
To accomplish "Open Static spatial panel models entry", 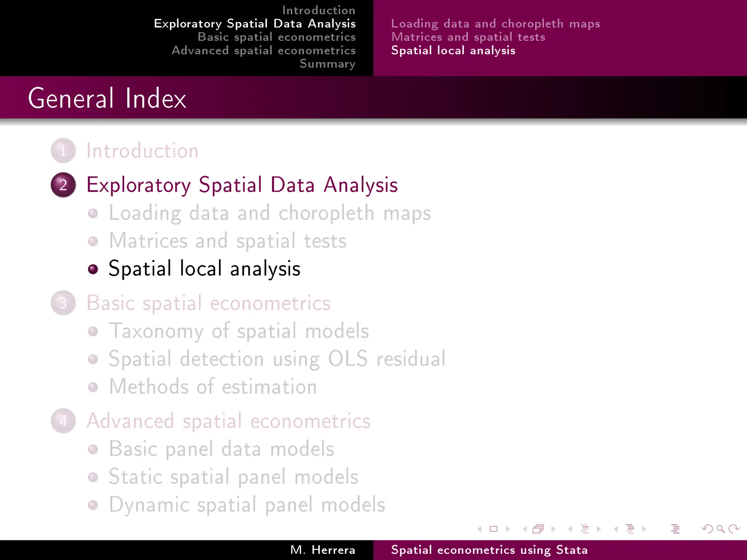I will point(233,477).
